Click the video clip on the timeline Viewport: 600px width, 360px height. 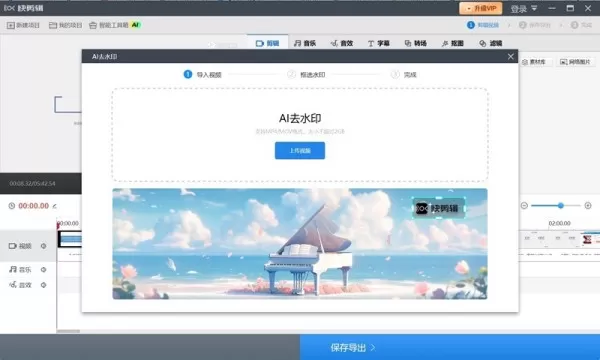click(x=70, y=239)
